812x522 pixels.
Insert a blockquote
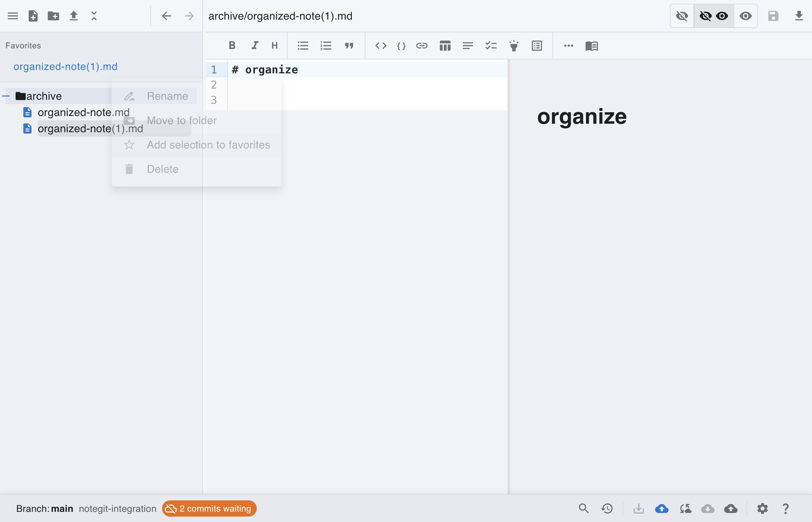pos(349,45)
